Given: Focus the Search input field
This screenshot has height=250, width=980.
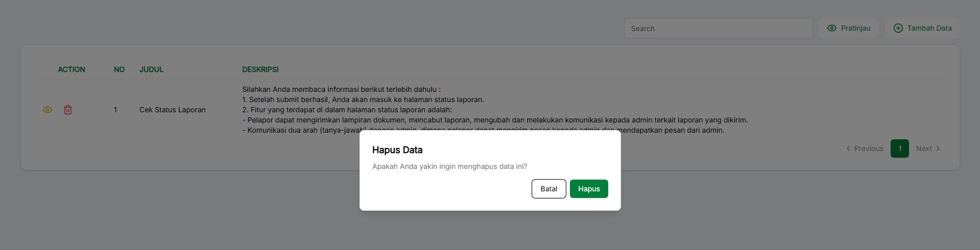Looking at the screenshot, I should [718, 29].
